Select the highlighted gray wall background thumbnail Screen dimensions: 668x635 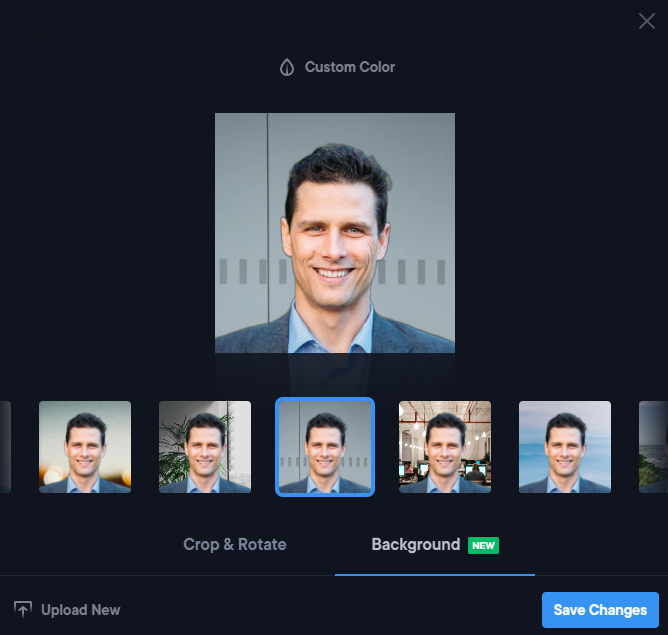(x=325, y=447)
